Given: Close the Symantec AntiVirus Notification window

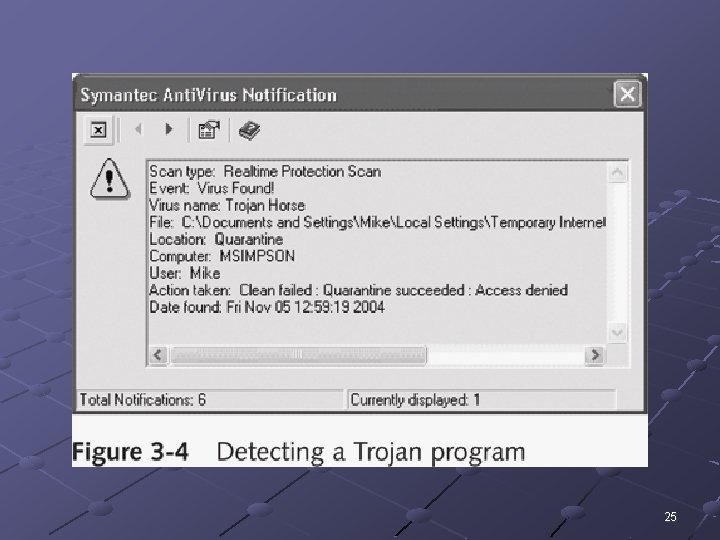Looking at the screenshot, I should point(627,94).
